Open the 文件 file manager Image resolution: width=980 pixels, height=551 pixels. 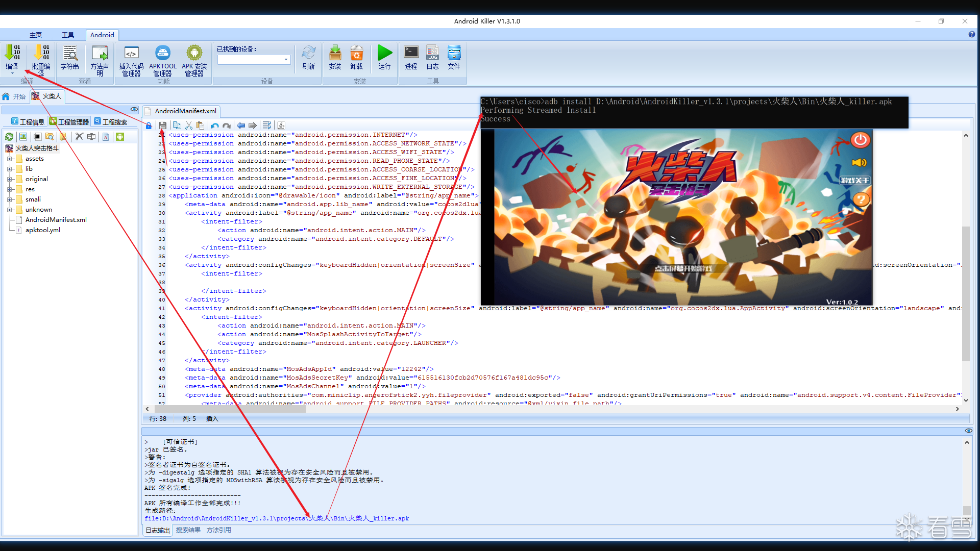tap(454, 57)
